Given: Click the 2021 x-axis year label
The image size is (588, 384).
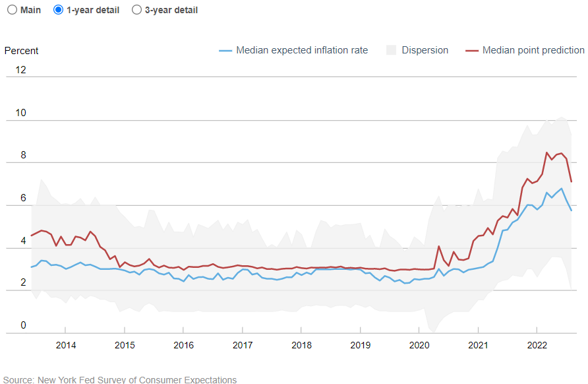Looking at the screenshot, I should (478, 345).
